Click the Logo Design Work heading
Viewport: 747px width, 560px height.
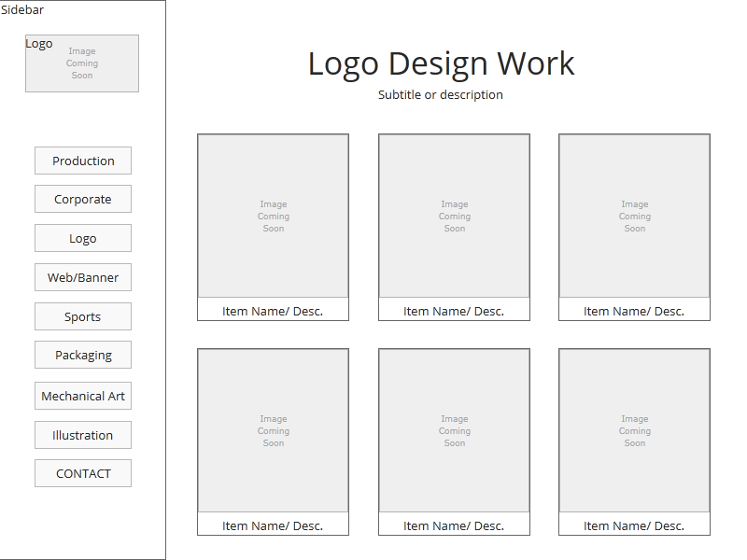pos(441,63)
